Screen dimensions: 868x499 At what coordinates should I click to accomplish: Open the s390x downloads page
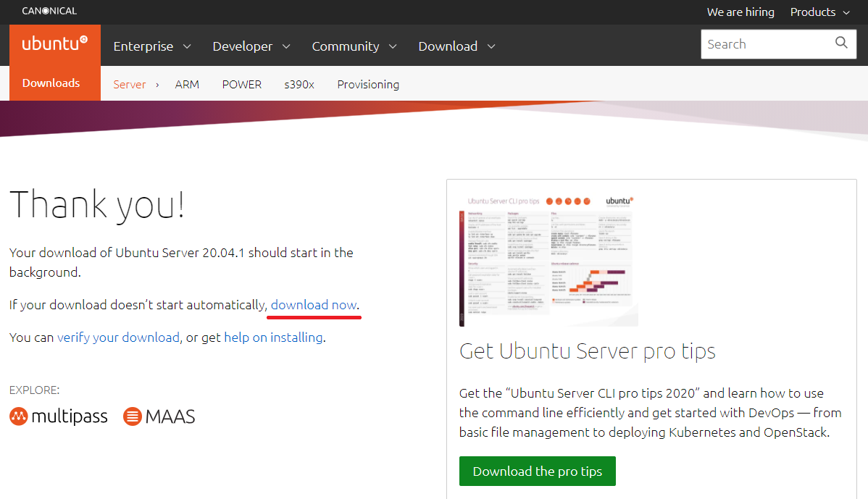pos(299,85)
